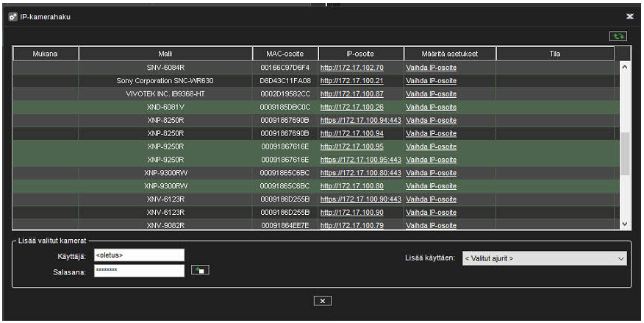
Task: Open link http://172.17.102.70
Action: [351, 68]
